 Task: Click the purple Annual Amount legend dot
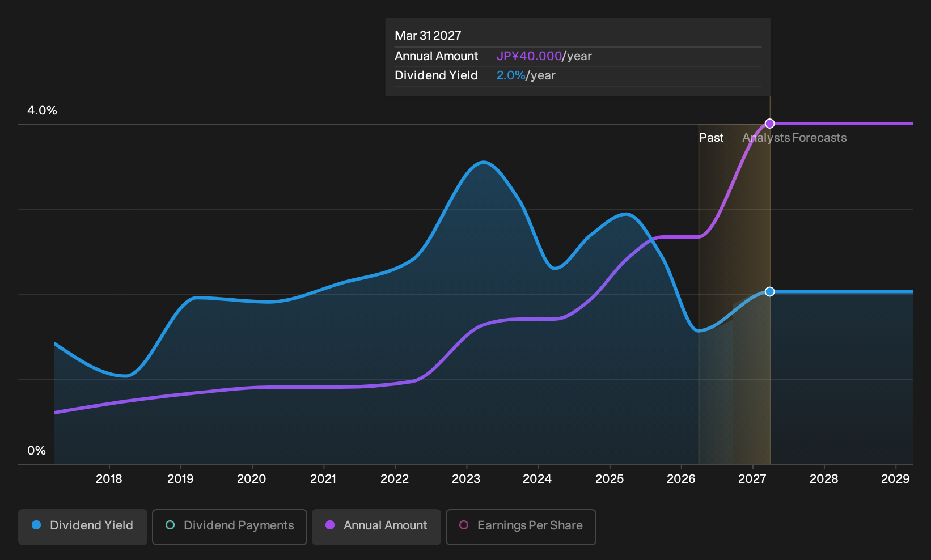tap(330, 525)
